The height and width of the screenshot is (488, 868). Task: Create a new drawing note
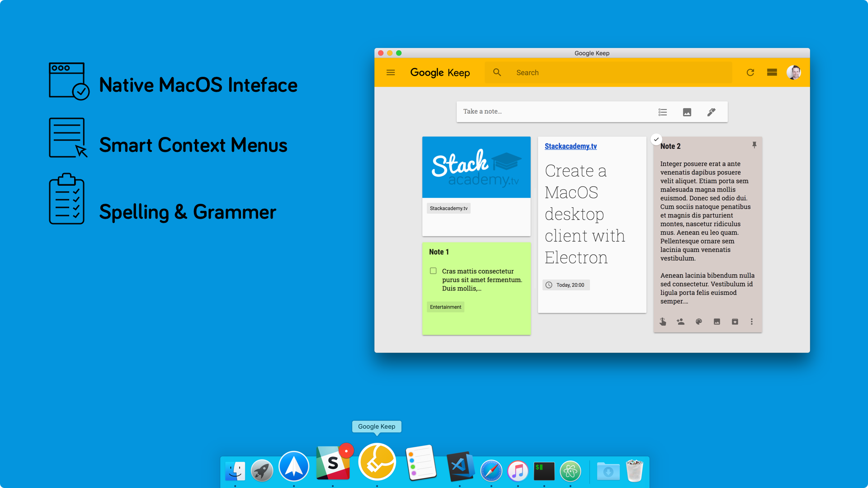pos(711,112)
